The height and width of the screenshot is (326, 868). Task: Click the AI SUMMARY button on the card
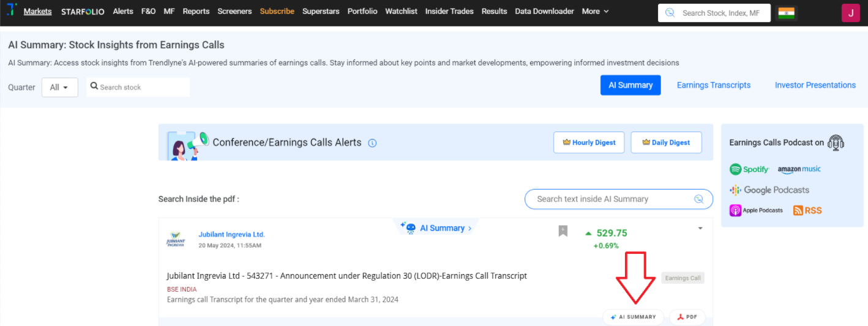coord(633,317)
